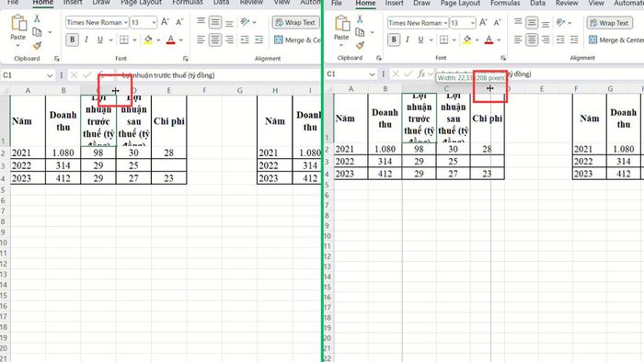
Task: Click Insert Function fx in right window
Action: click(421, 74)
